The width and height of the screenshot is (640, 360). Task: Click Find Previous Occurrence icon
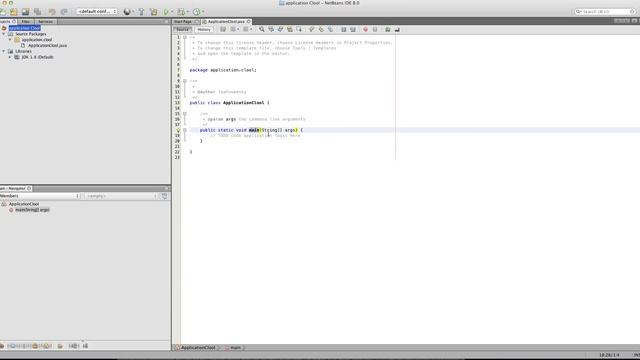click(x=271, y=29)
